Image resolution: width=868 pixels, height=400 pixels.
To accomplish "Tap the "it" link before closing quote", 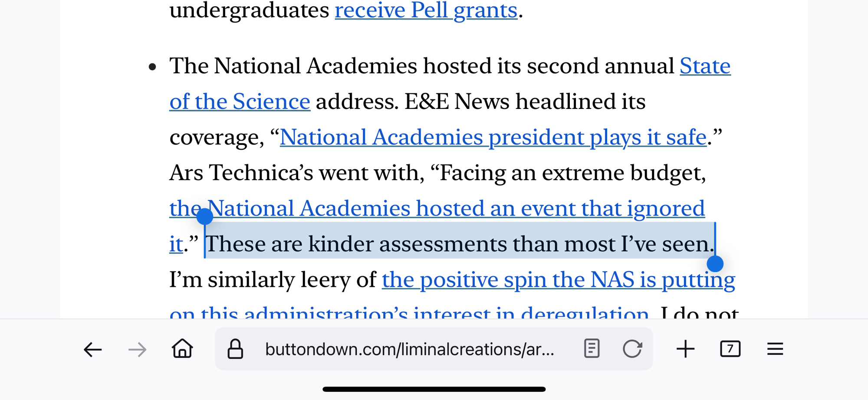I will point(176,244).
